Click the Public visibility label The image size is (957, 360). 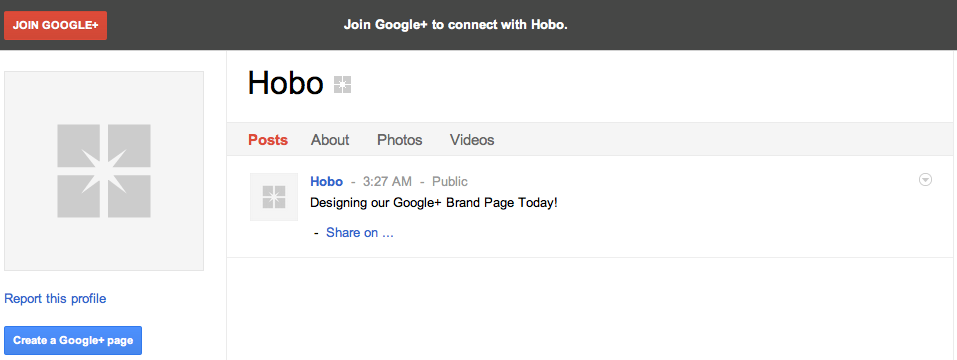coord(450,181)
